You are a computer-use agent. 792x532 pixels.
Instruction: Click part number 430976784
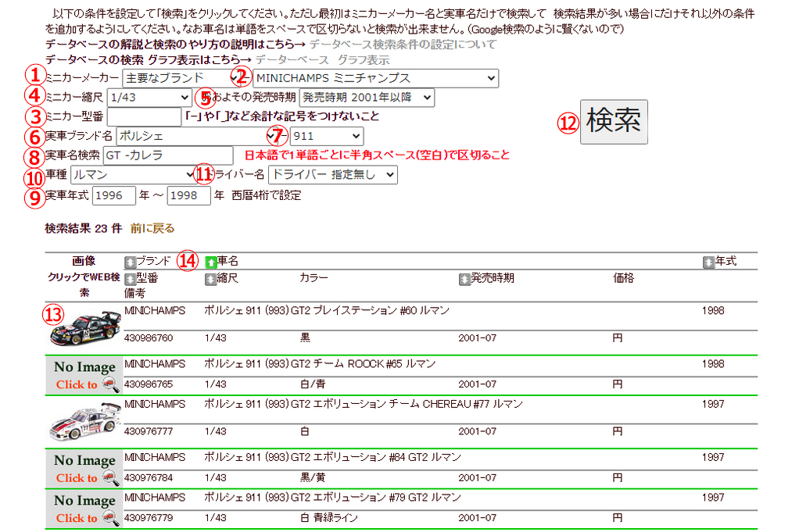[149, 477]
